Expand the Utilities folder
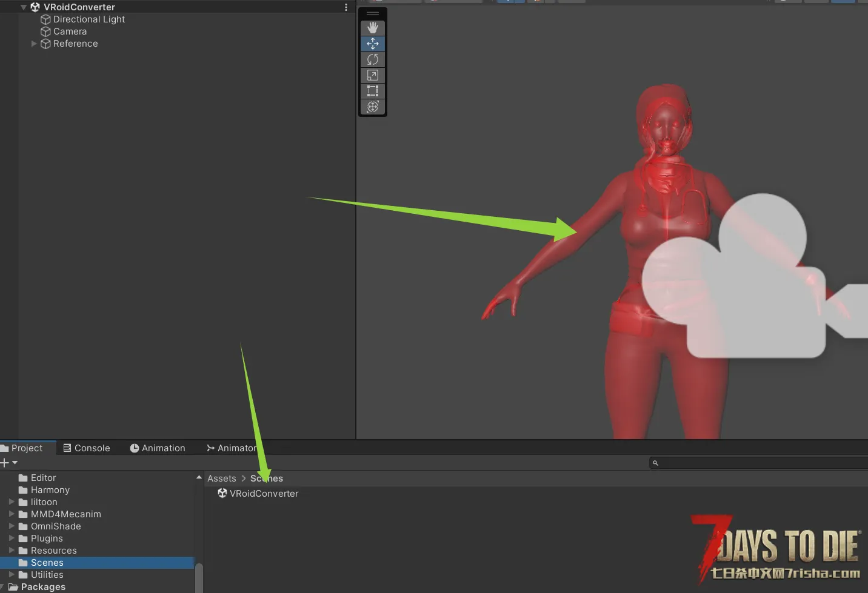The width and height of the screenshot is (868, 593). (12, 575)
